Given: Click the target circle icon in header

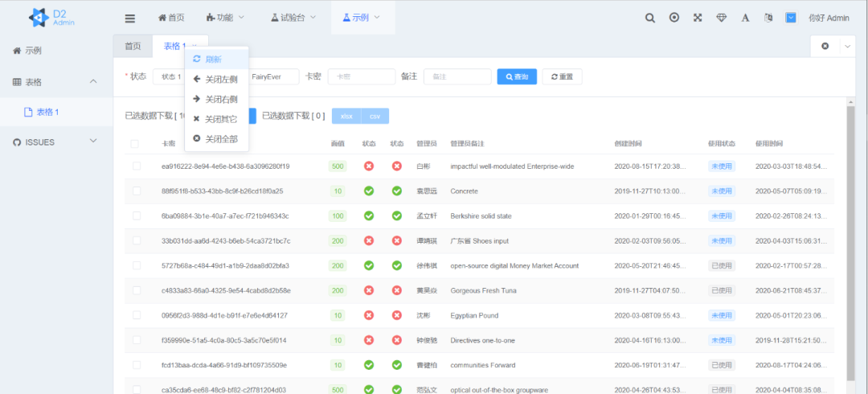Looking at the screenshot, I should coord(674,18).
